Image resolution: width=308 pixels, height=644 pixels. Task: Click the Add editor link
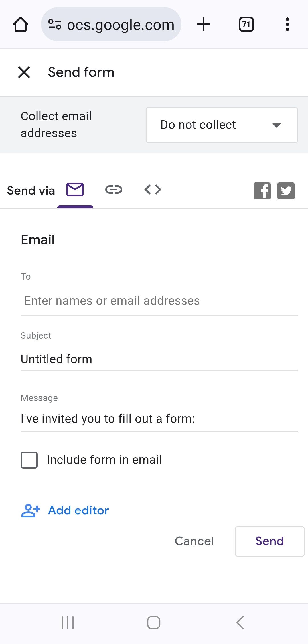[x=78, y=510]
